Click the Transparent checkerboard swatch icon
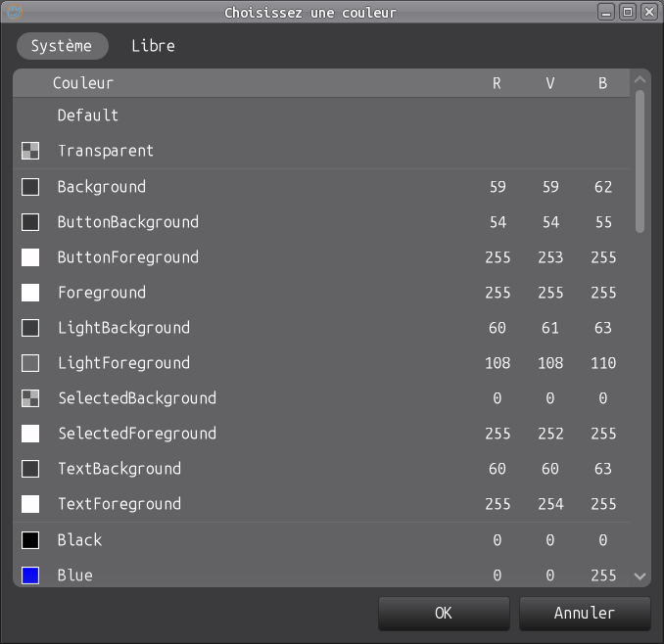This screenshot has width=664, height=644. (x=30, y=152)
